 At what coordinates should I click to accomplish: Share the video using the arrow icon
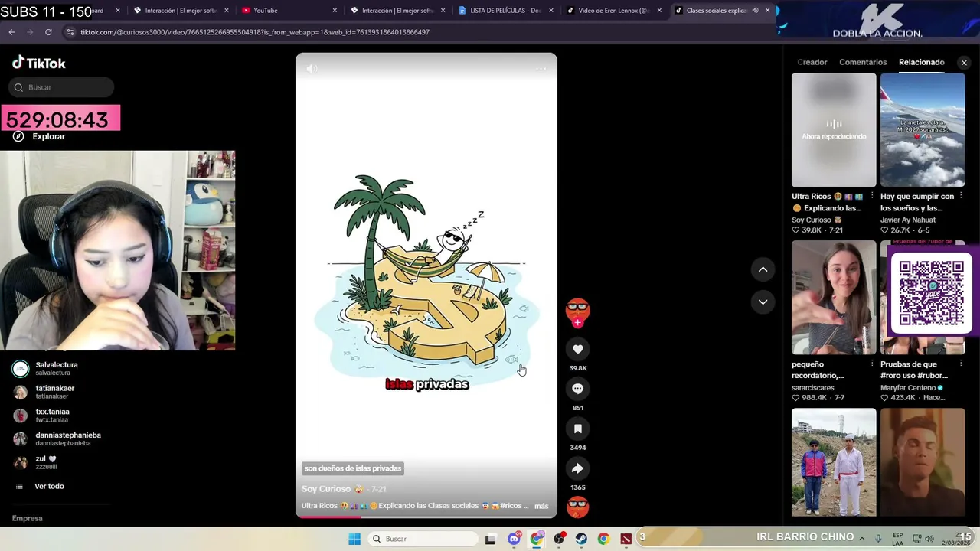pos(578,468)
